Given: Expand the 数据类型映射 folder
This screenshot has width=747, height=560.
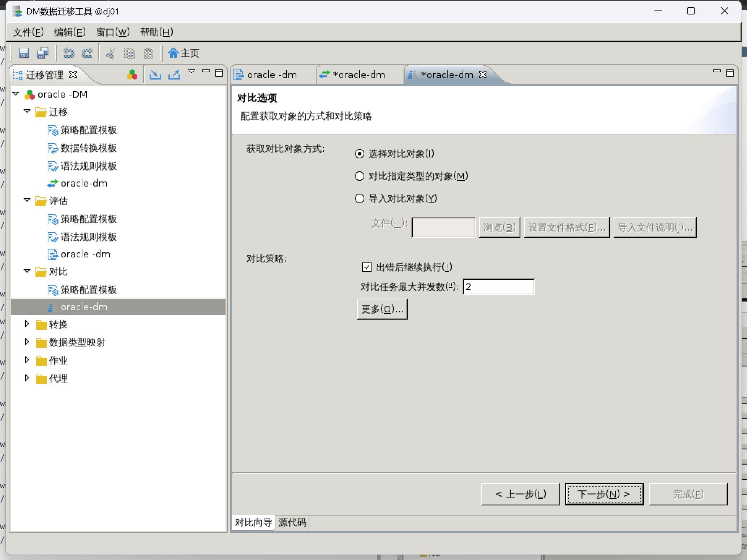Looking at the screenshot, I should [27, 342].
